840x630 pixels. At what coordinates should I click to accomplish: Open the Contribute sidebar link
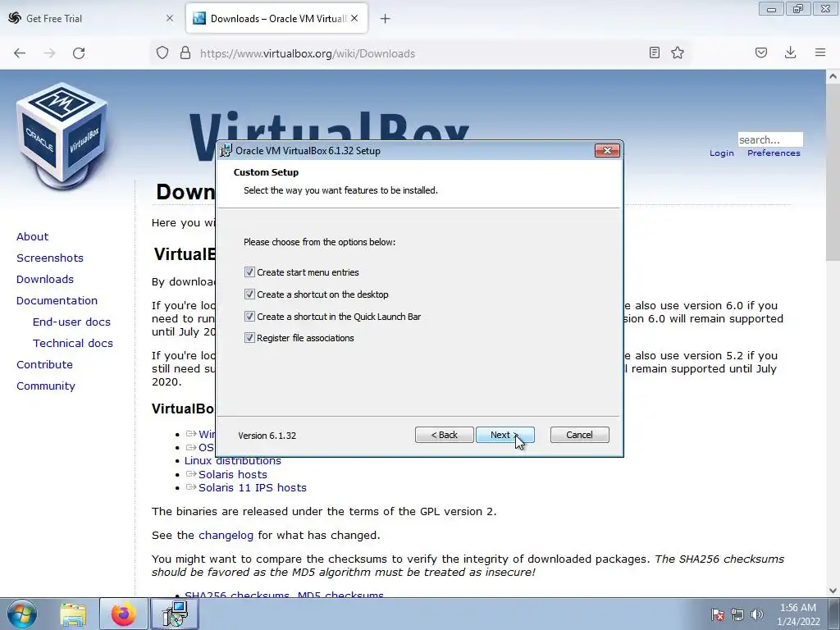[44, 365]
